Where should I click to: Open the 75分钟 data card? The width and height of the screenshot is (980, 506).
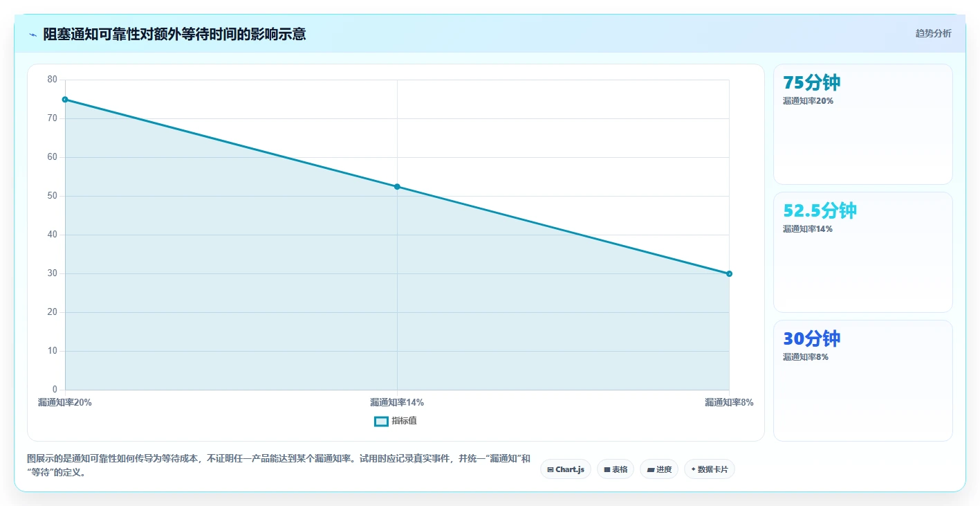click(862, 124)
